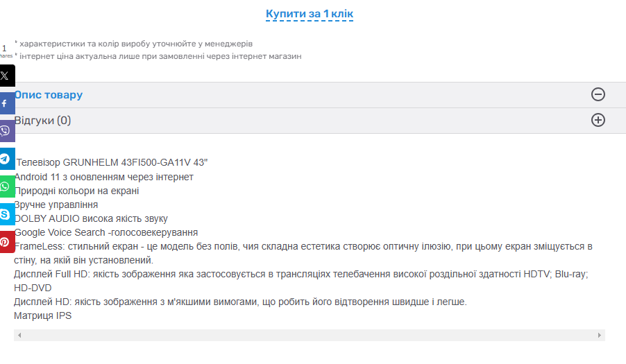Image resolution: width=626 pixels, height=364 pixels.
Task: Select the "Опис товару" section header
Action: 49,95
